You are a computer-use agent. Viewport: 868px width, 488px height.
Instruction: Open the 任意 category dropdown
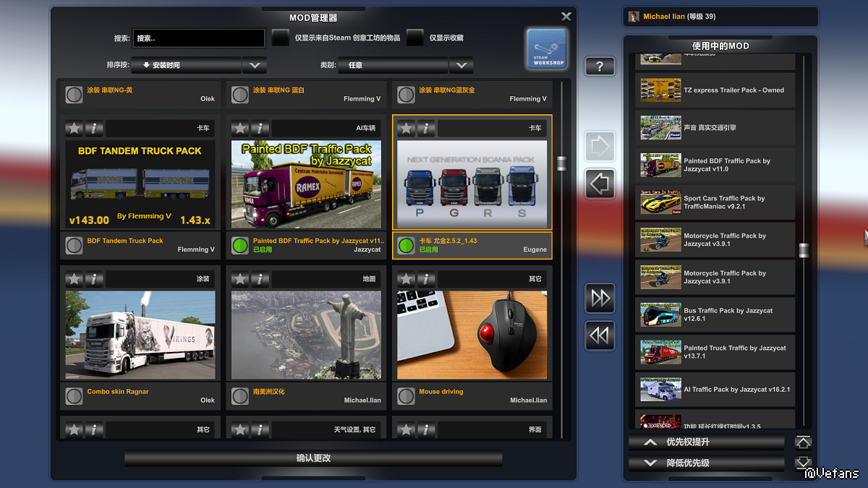[394, 65]
